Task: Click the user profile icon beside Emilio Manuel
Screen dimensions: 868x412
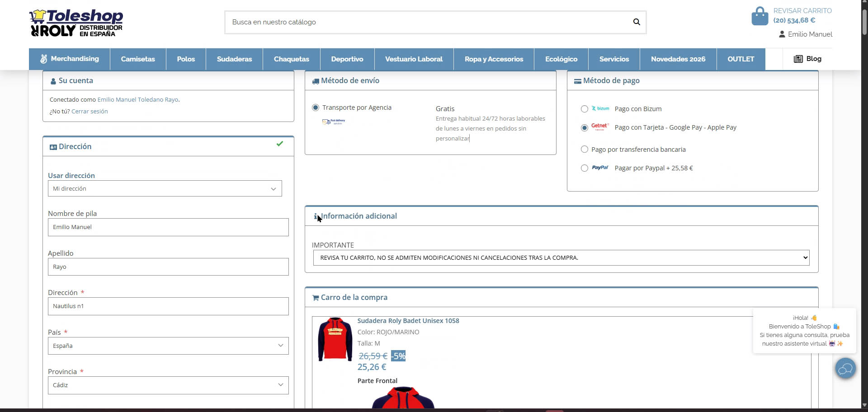Action: pos(782,34)
